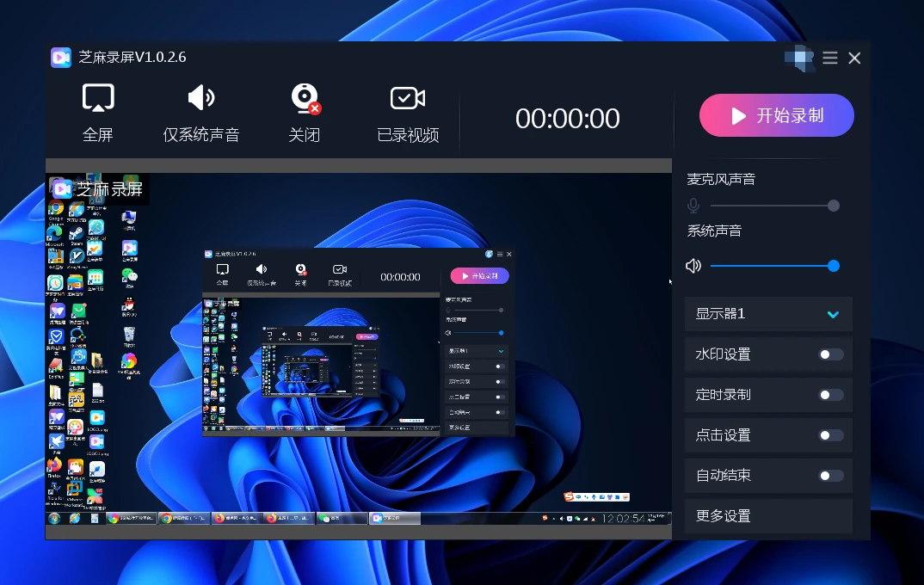Click the microphone sound (麦克风声音) slider track
Viewport: 924px width, 585px height.
pyautogui.click(x=766, y=206)
